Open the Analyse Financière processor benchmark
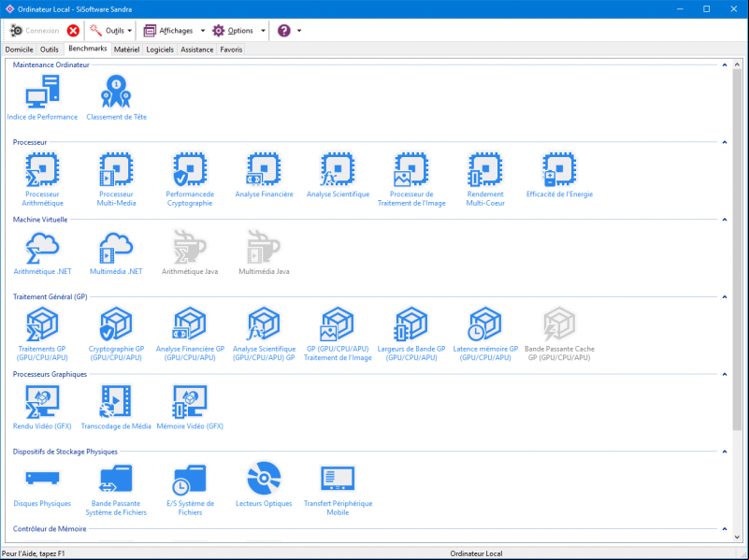 [264, 175]
